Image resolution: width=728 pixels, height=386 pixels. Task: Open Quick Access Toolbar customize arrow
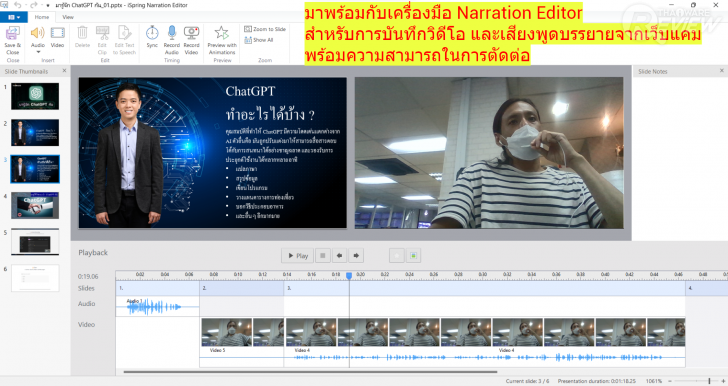click(x=48, y=6)
